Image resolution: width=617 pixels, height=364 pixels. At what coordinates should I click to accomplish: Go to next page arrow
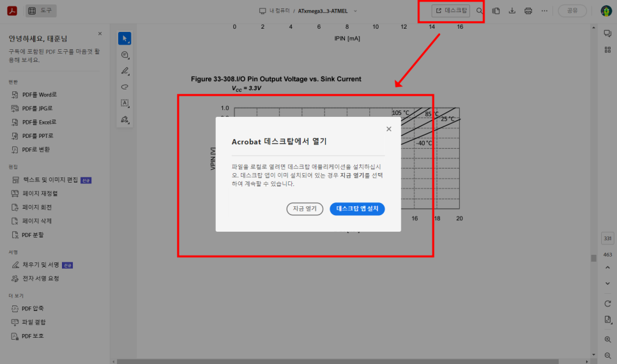(x=607, y=284)
